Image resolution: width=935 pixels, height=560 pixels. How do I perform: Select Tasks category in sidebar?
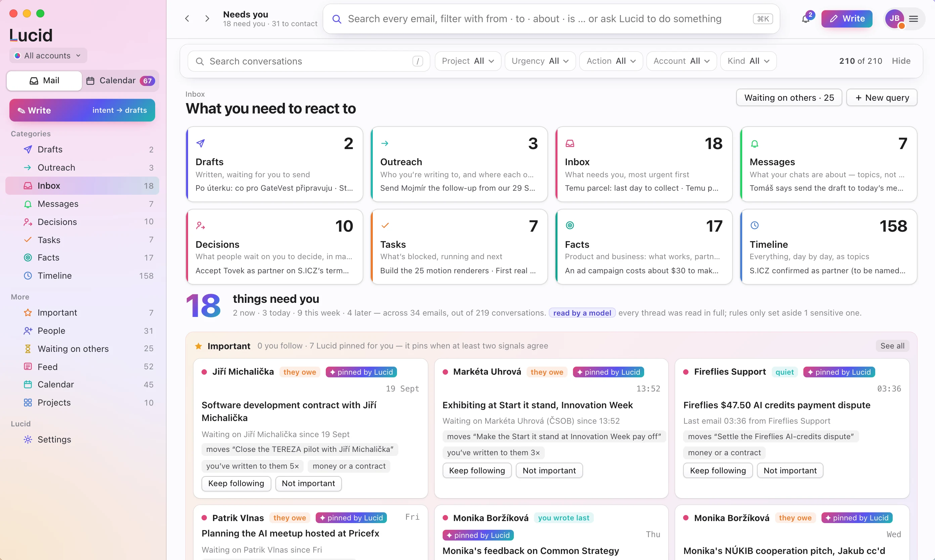point(82,240)
